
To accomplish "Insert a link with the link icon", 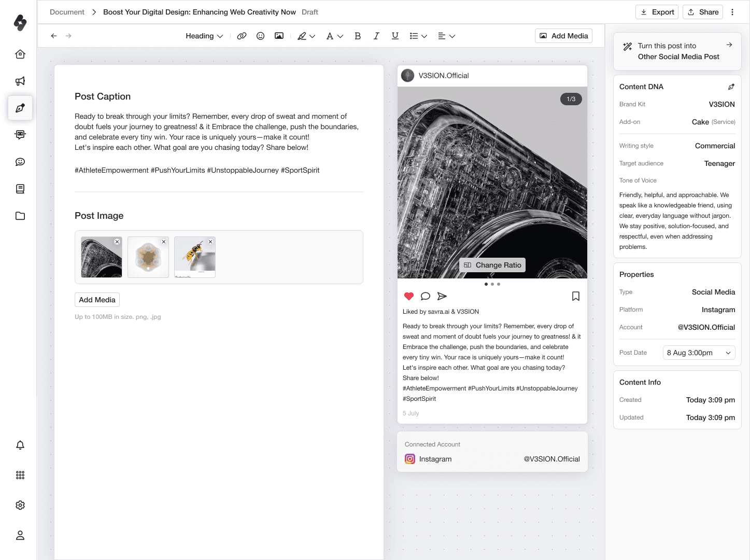I will 242,36.
